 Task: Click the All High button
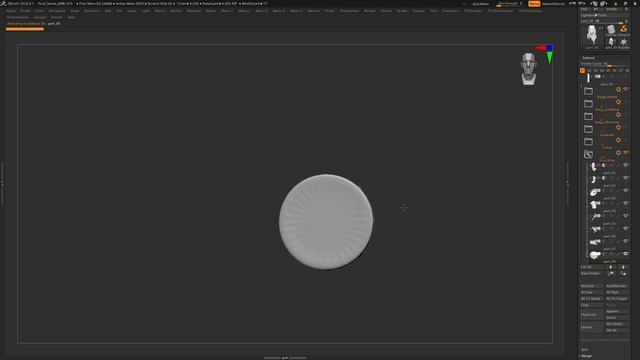617,292
